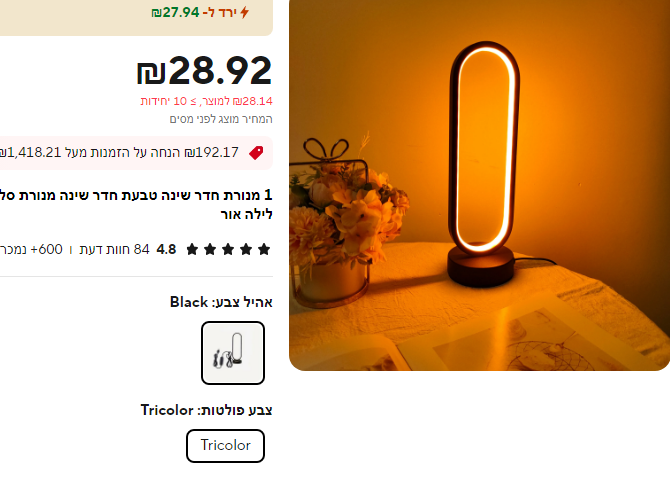
Task: Click the fifth rating star
Action: 192,249
